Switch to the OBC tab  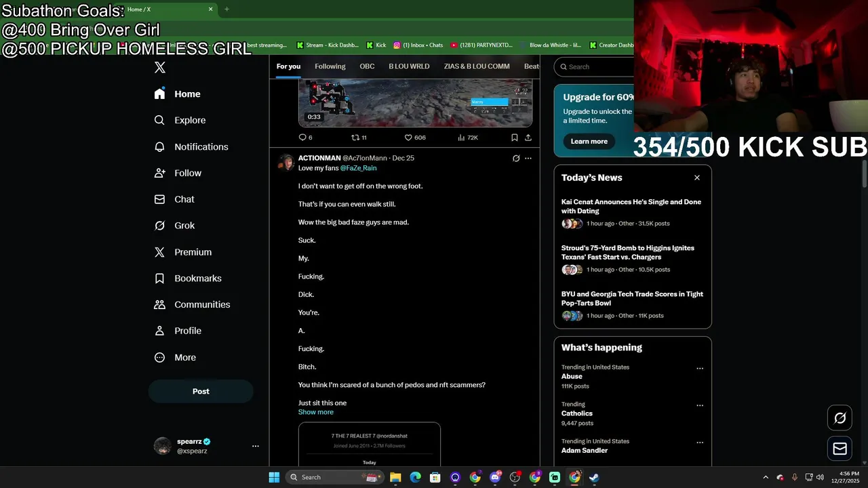367,66
